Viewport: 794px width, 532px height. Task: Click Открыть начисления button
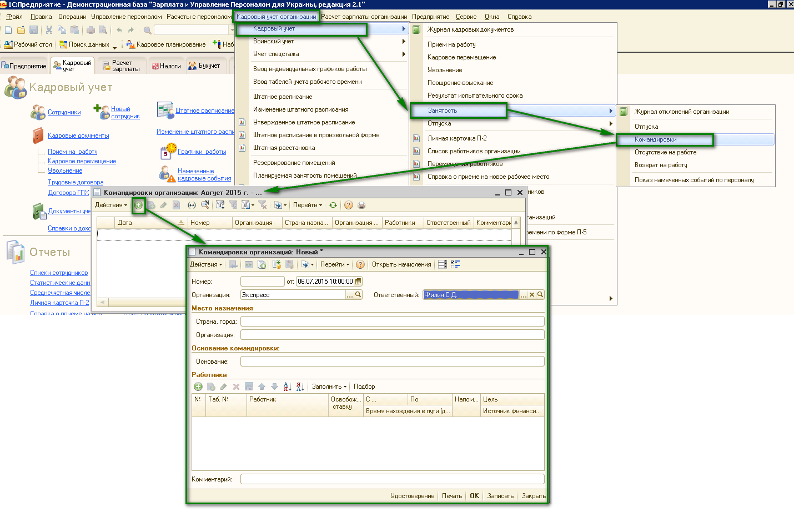[x=401, y=264]
